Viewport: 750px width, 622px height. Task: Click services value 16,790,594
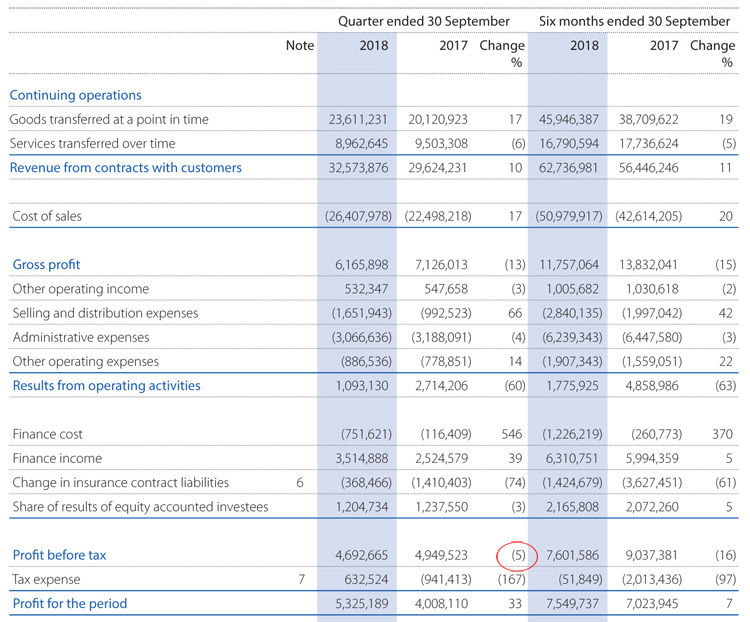pos(569,144)
